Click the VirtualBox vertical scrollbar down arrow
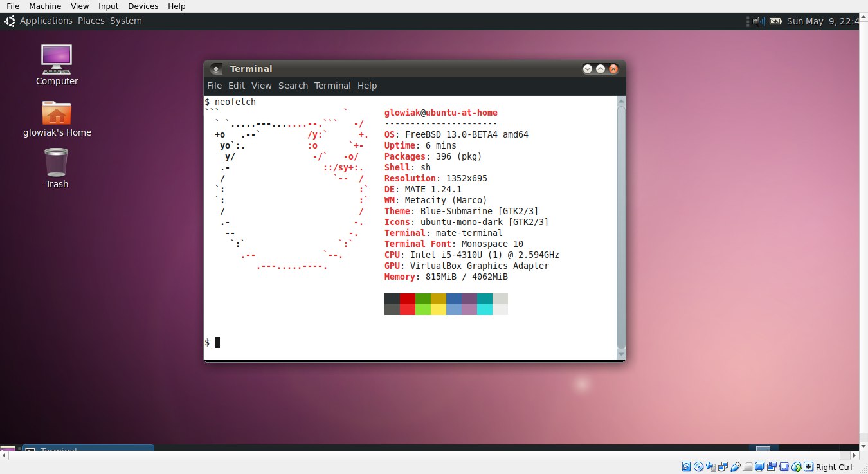868x474 pixels. click(863, 446)
